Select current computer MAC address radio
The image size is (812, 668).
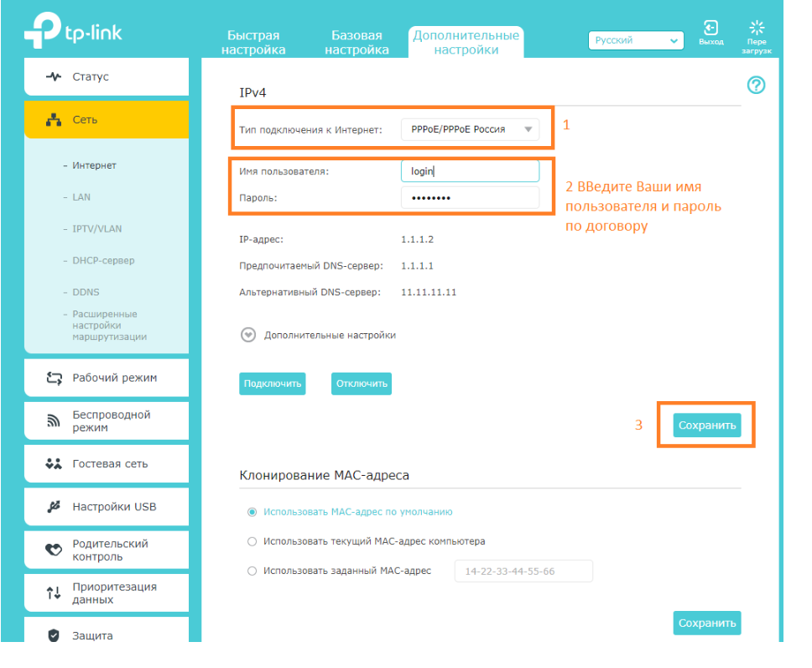[252, 541]
